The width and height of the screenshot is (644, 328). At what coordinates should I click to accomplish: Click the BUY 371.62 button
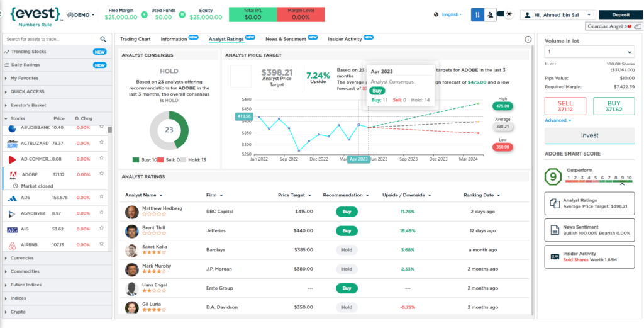[x=614, y=106]
